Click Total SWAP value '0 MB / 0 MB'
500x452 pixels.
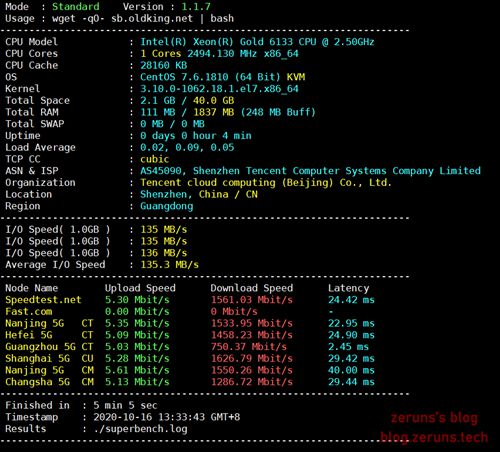[x=172, y=124]
